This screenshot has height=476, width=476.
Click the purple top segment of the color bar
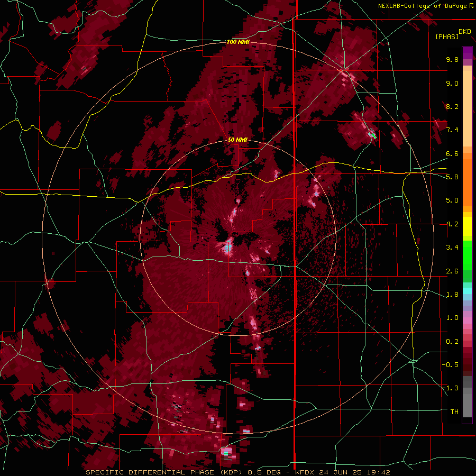[x=467, y=53]
